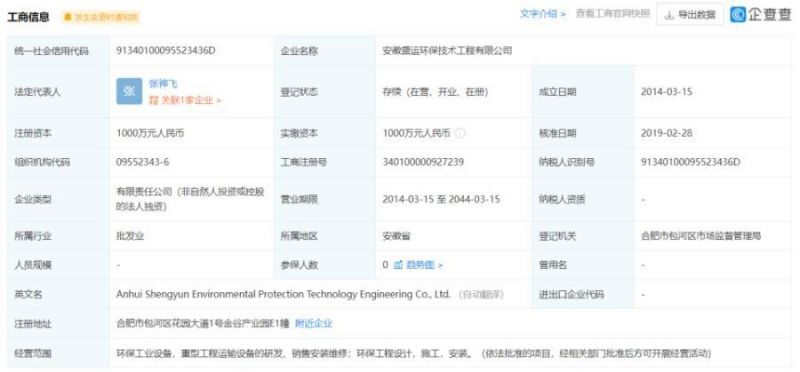
Task: Select business term 2014-03-15 至 2044-03-15
Action: tap(441, 200)
